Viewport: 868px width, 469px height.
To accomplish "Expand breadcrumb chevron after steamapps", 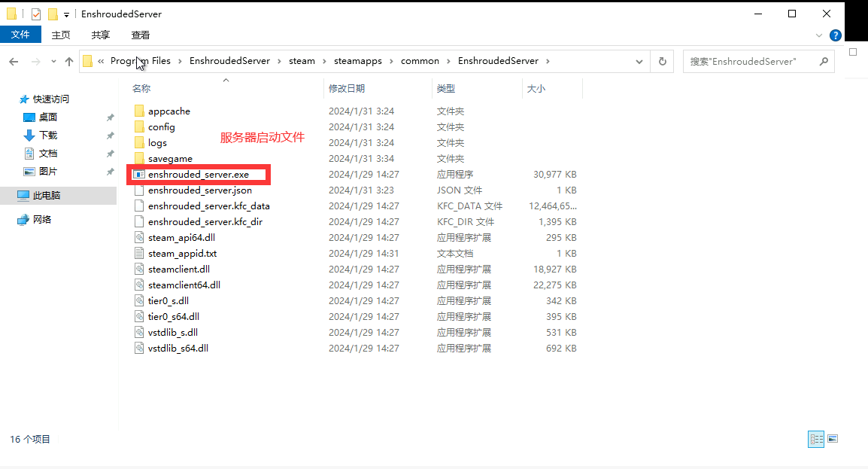I will tap(391, 62).
